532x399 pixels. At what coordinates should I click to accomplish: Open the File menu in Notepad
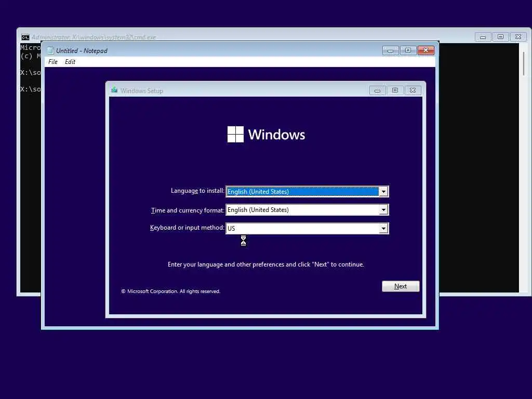(x=52, y=62)
